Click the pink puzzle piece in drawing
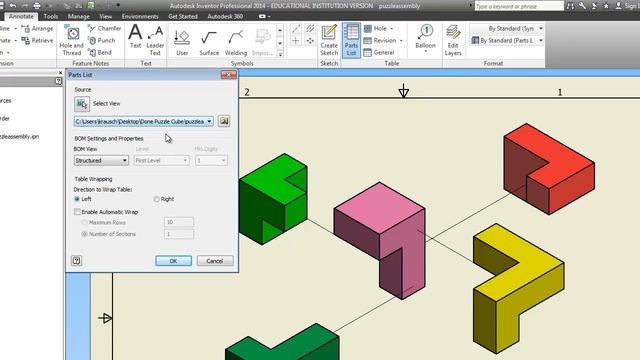640x360 pixels. (x=380, y=240)
